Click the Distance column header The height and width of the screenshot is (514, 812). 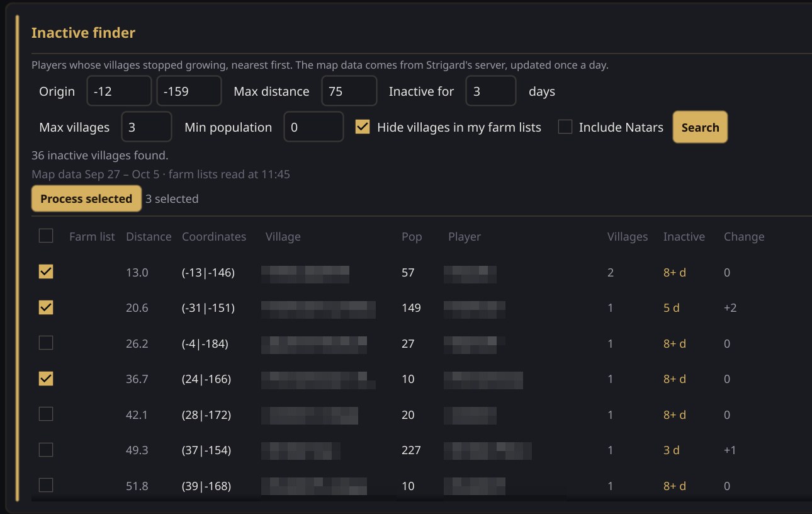[x=149, y=237]
